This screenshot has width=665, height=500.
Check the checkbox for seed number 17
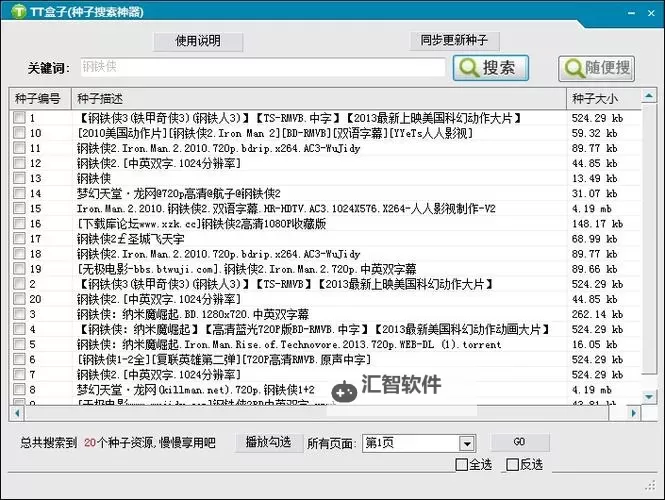(x=19, y=238)
